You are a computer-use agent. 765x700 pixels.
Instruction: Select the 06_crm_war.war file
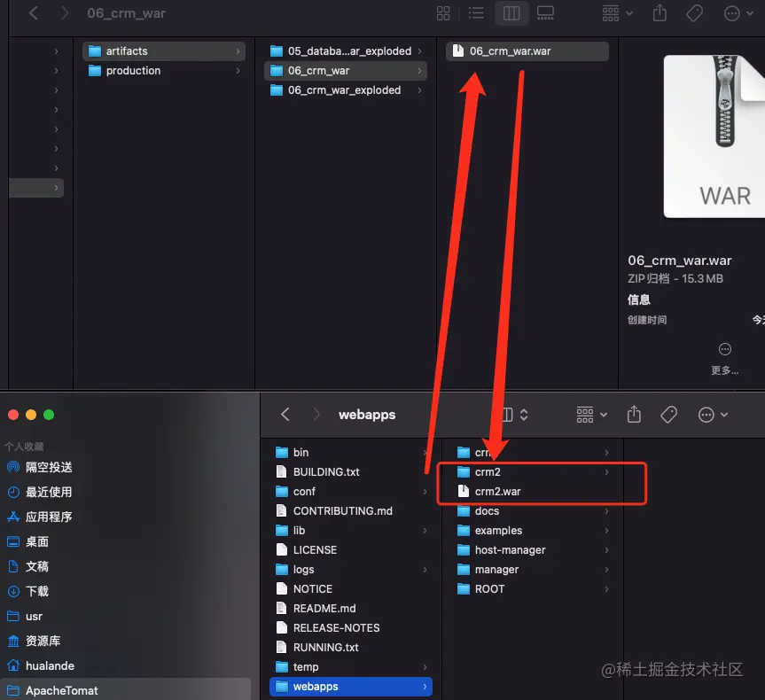pyautogui.click(x=527, y=51)
